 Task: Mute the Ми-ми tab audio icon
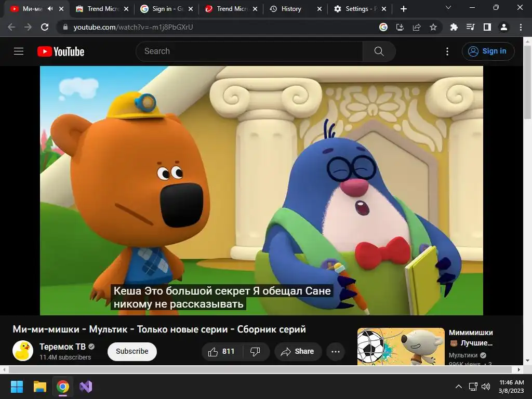pos(50,9)
